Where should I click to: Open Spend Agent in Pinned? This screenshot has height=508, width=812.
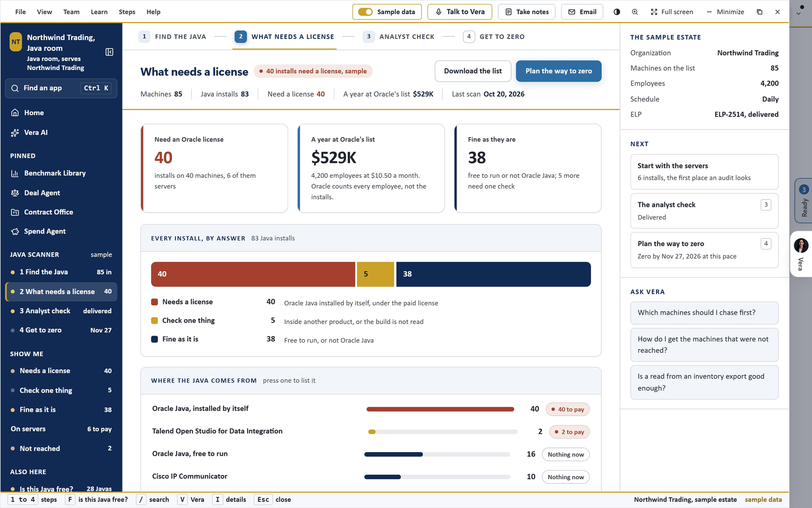(x=61, y=232)
